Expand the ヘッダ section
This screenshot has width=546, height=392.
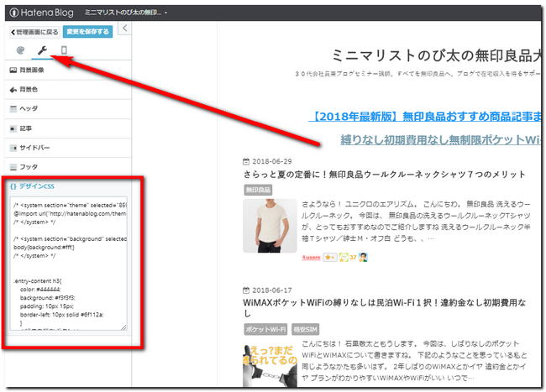68,109
